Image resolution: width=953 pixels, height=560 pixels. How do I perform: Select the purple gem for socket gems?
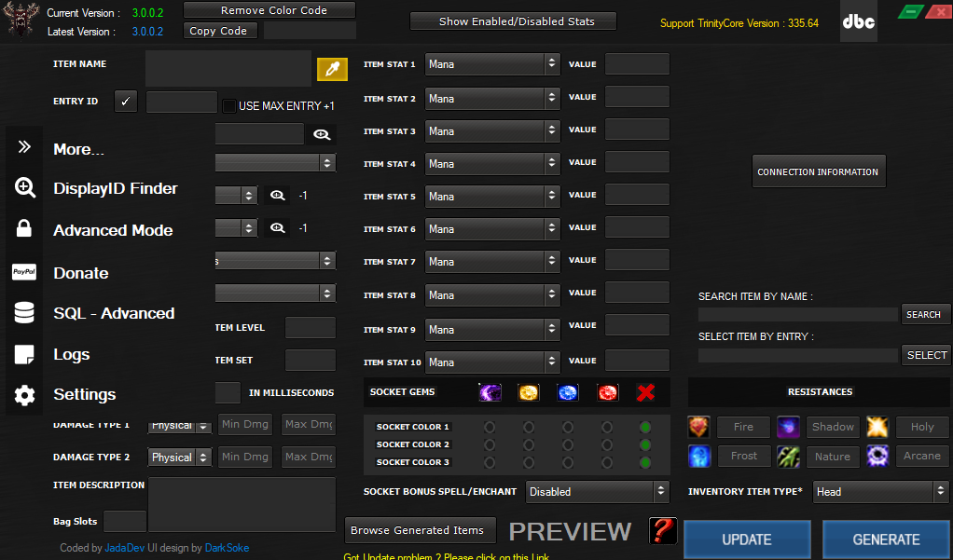[x=490, y=392]
